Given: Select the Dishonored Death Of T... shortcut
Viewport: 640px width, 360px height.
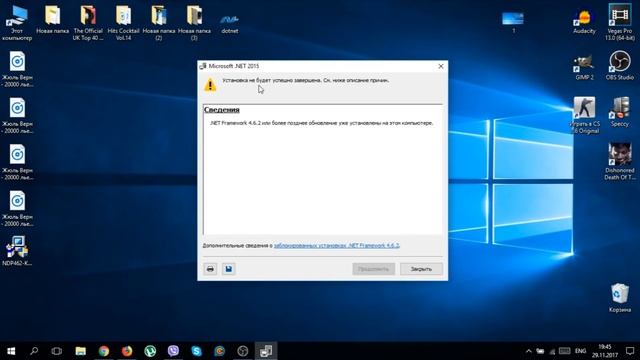Looking at the screenshot, I should point(620,162).
